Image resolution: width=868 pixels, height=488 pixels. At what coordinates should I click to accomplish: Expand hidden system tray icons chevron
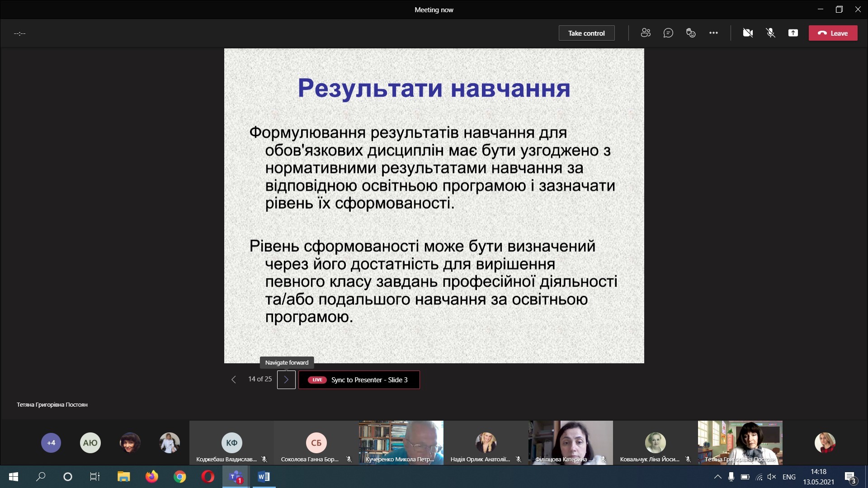pos(717,477)
